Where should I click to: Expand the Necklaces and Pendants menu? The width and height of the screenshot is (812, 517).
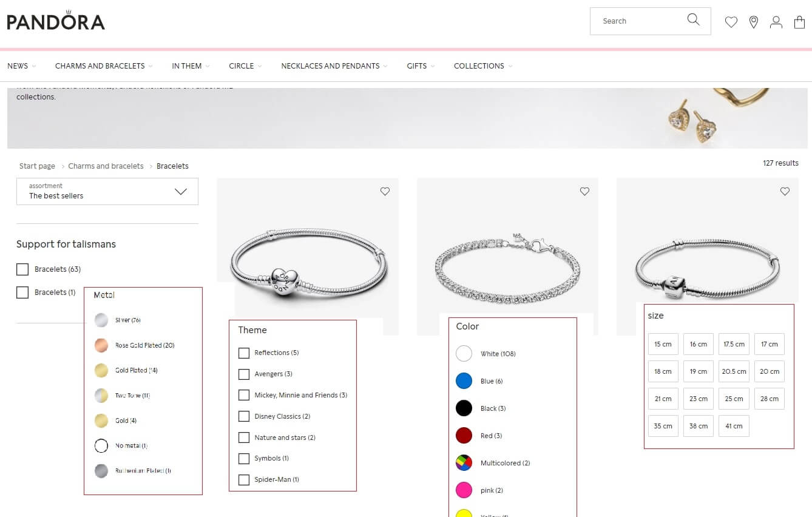coord(334,66)
